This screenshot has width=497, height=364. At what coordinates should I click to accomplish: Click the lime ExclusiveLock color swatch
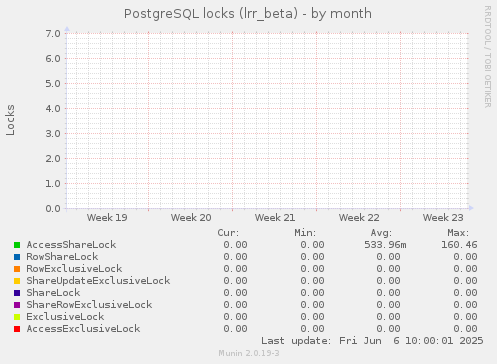pos(17,317)
